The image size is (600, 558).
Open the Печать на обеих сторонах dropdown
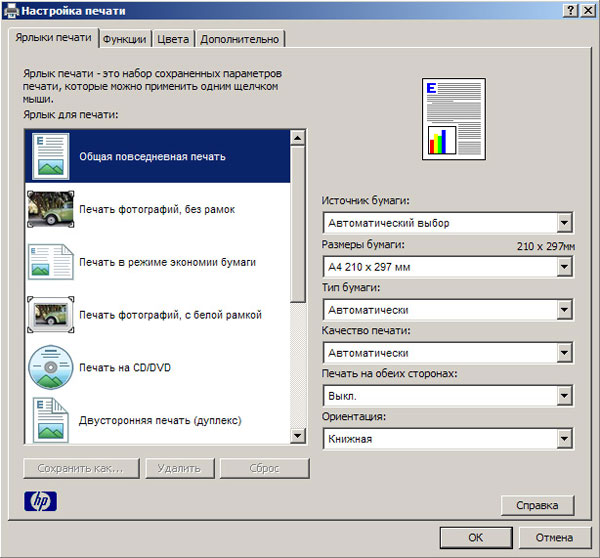click(x=448, y=396)
